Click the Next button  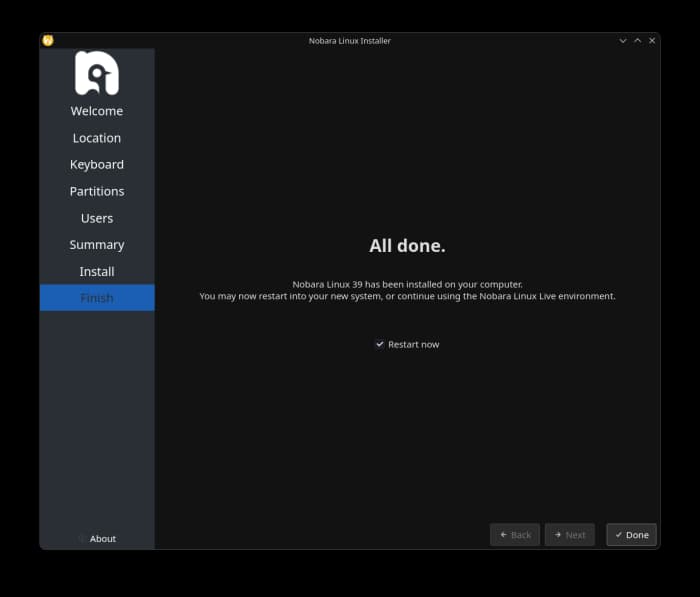pyautogui.click(x=570, y=534)
